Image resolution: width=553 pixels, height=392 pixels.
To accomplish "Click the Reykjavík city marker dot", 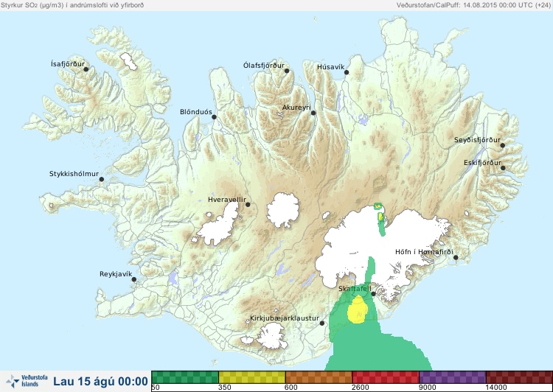I will point(134,279).
